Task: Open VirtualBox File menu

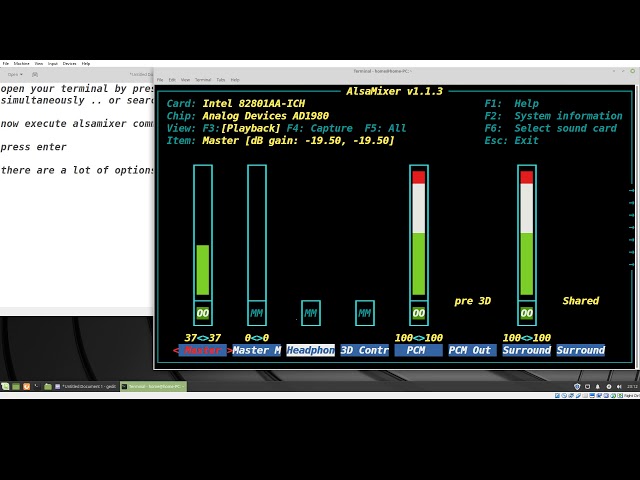Action: click(6, 64)
